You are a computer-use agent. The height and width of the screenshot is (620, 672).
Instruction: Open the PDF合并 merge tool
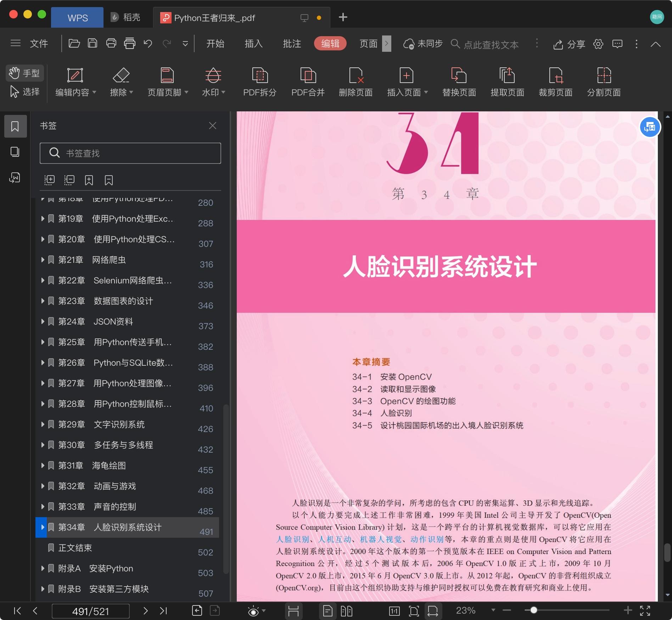coord(308,82)
